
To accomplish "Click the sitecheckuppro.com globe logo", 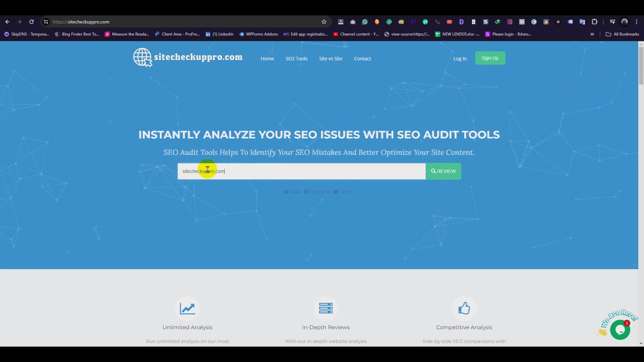I will 142,57.
